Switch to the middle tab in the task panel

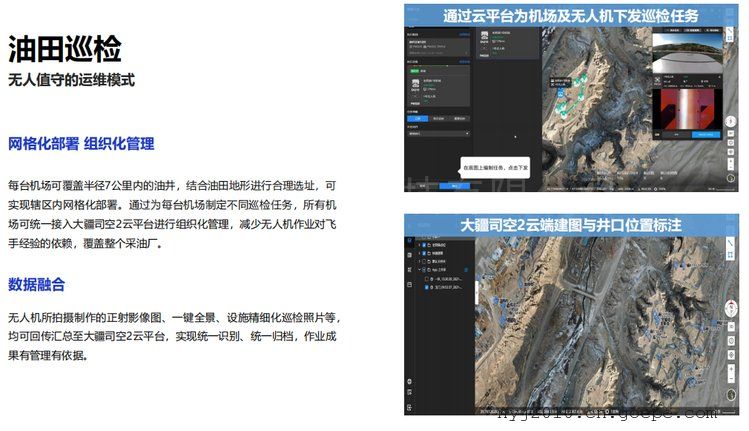pos(438,118)
